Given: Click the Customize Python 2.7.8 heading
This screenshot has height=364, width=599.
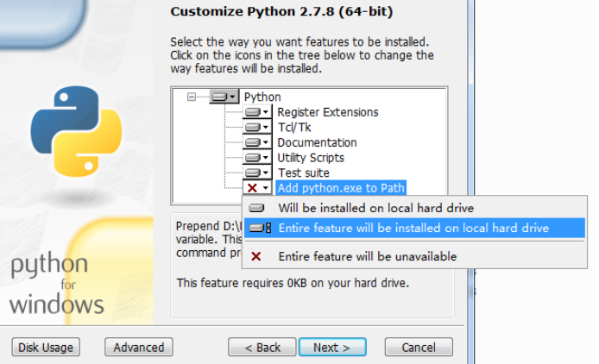Looking at the screenshot, I should point(281,11).
